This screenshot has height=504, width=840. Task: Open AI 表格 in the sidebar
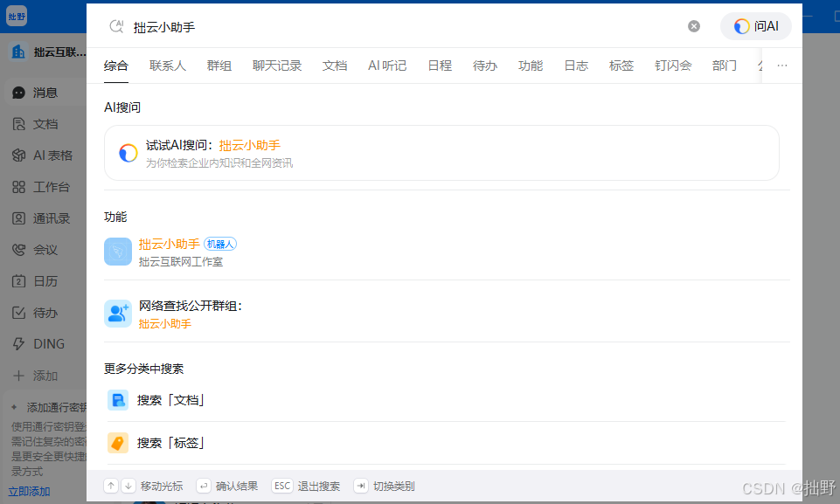(45, 155)
